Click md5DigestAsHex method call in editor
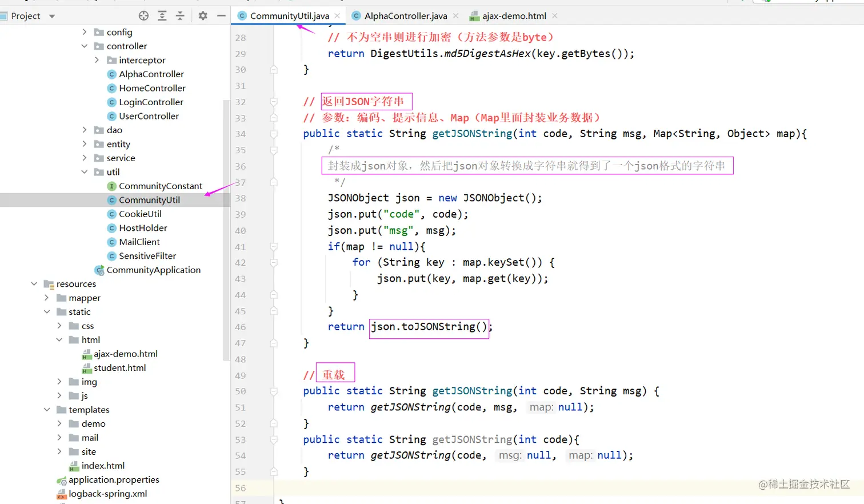Image resolution: width=864 pixels, height=504 pixels. pyautogui.click(x=487, y=54)
